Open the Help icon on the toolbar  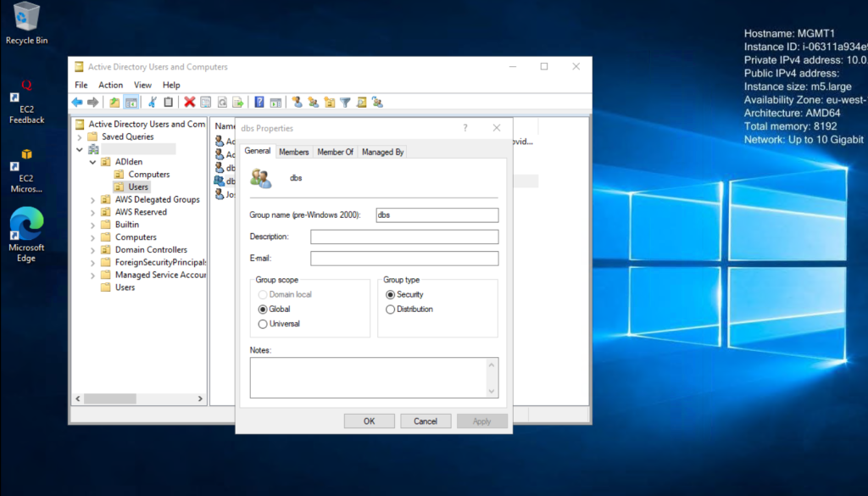coord(260,102)
